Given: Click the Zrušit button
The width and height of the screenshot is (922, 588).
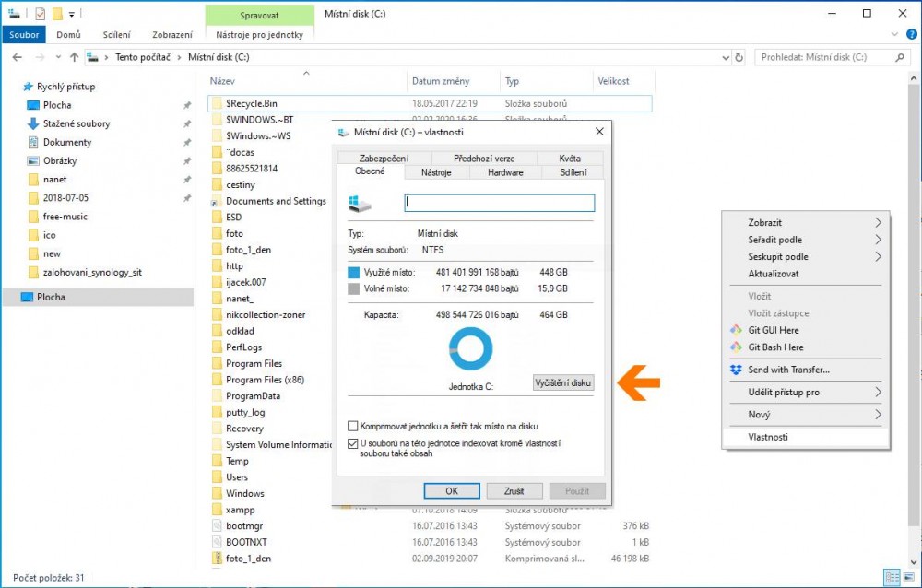Looking at the screenshot, I should coord(514,491).
